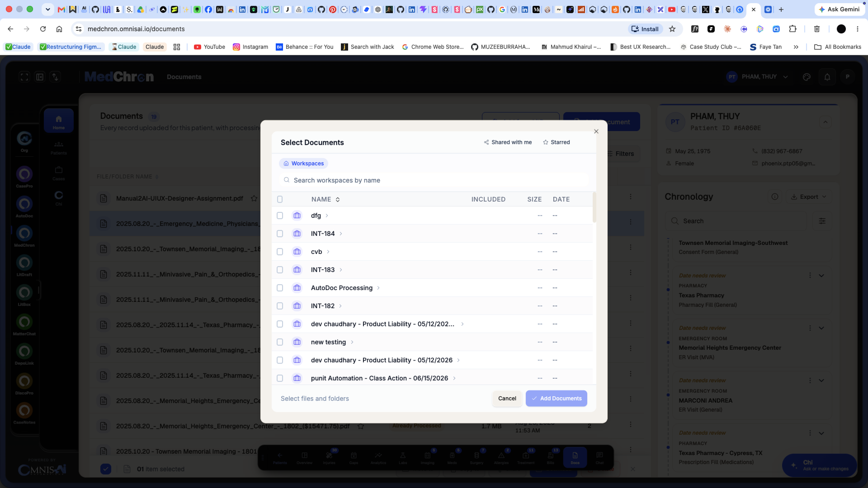Expand the cvb workspace chevron
The height and width of the screenshot is (488, 868).
click(328, 252)
